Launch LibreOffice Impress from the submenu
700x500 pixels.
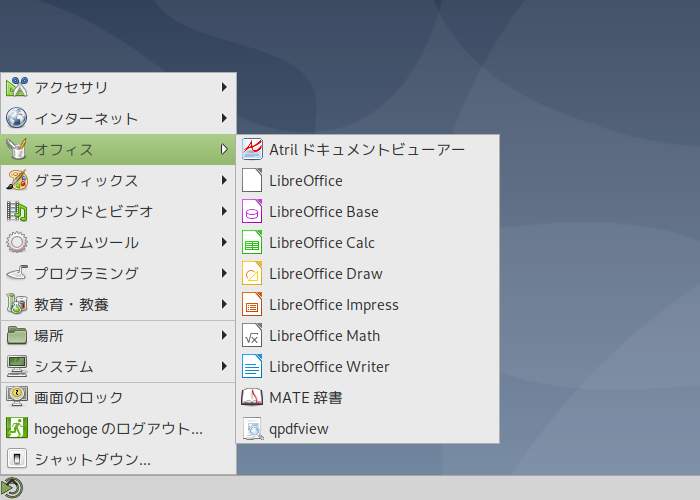[367, 304]
